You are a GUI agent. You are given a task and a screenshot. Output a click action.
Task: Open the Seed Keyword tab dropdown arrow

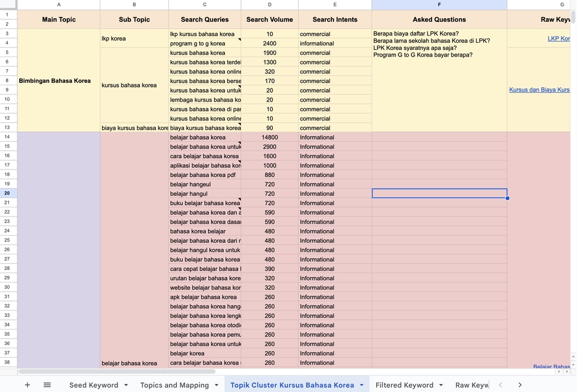126,385
